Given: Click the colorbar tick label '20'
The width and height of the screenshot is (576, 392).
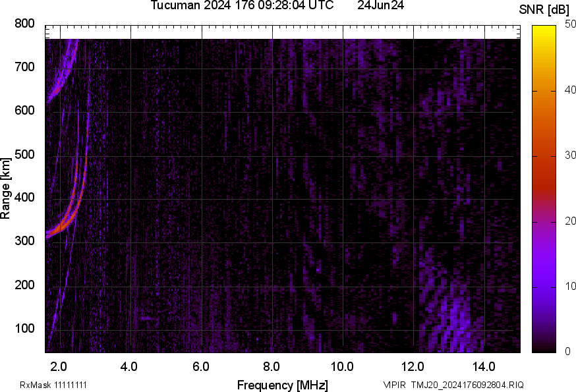Looking at the screenshot, I should (x=570, y=221).
